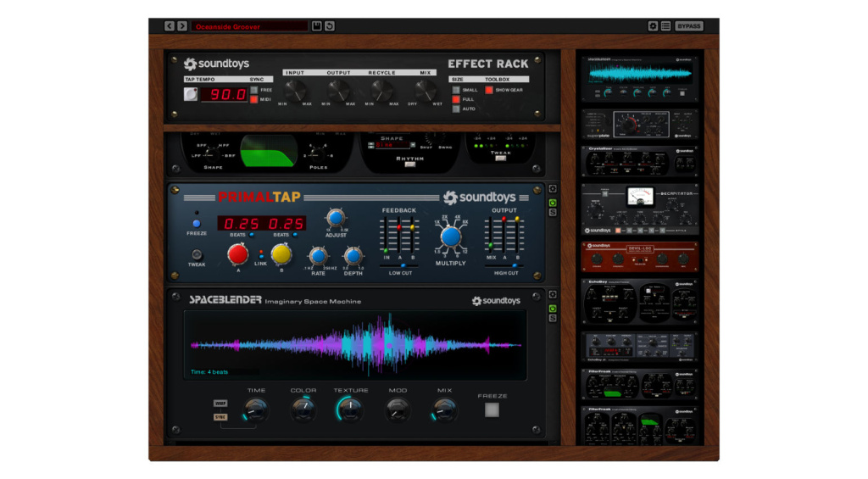
Task: Click the SpaceBlender MIX knob
Action: click(x=444, y=410)
